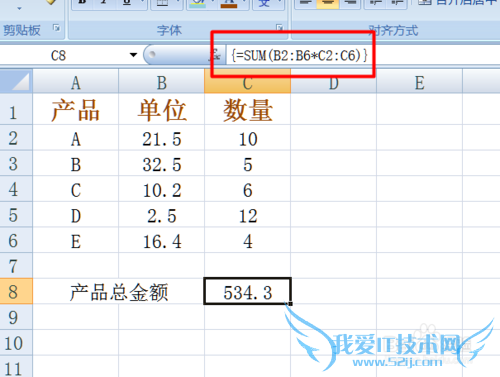Click the fx insert function icon

point(216,55)
